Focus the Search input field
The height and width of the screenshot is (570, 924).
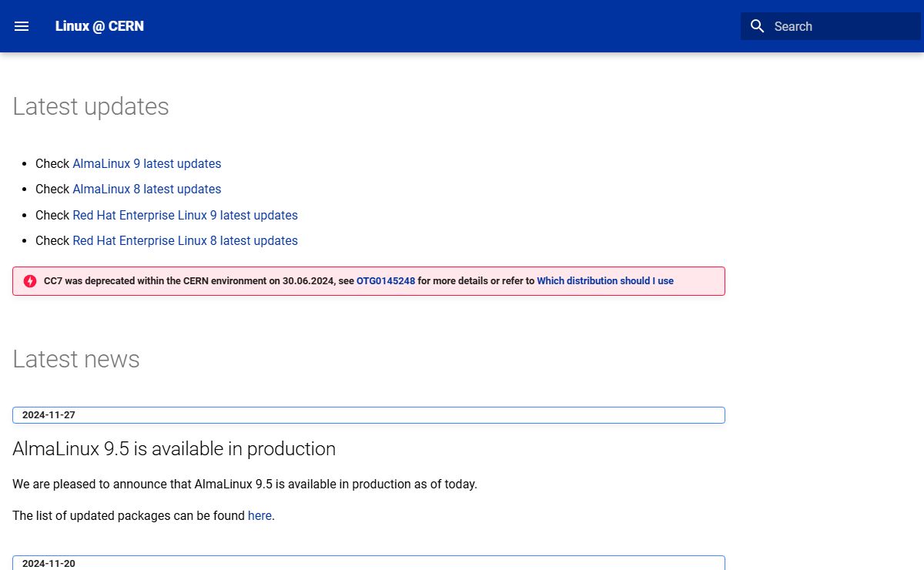click(831, 26)
